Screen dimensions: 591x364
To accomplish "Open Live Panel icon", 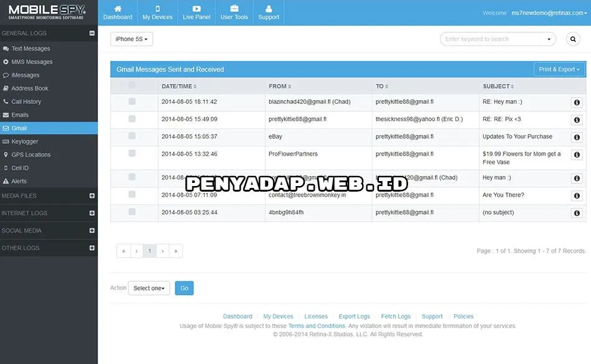I will (x=197, y=8).
